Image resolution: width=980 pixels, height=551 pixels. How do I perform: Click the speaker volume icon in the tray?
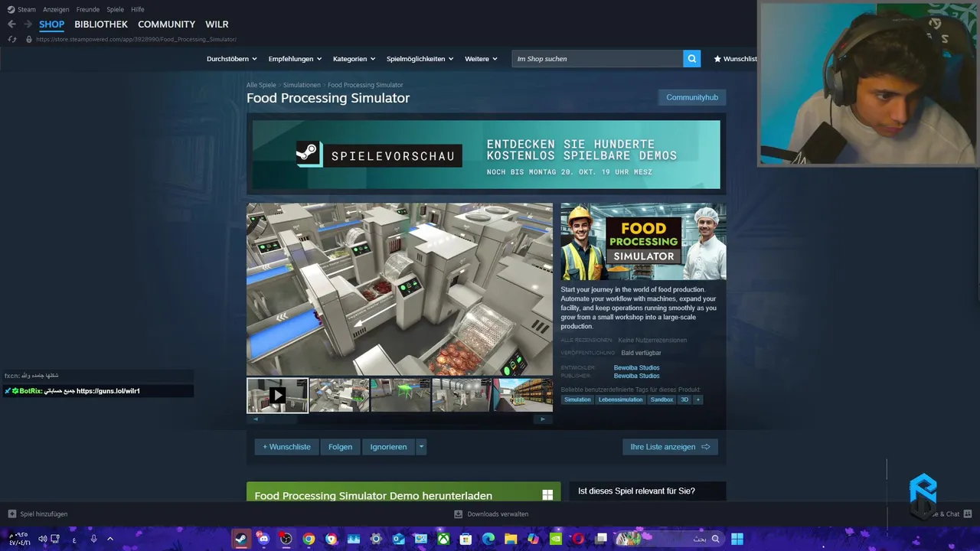(43, 539)
